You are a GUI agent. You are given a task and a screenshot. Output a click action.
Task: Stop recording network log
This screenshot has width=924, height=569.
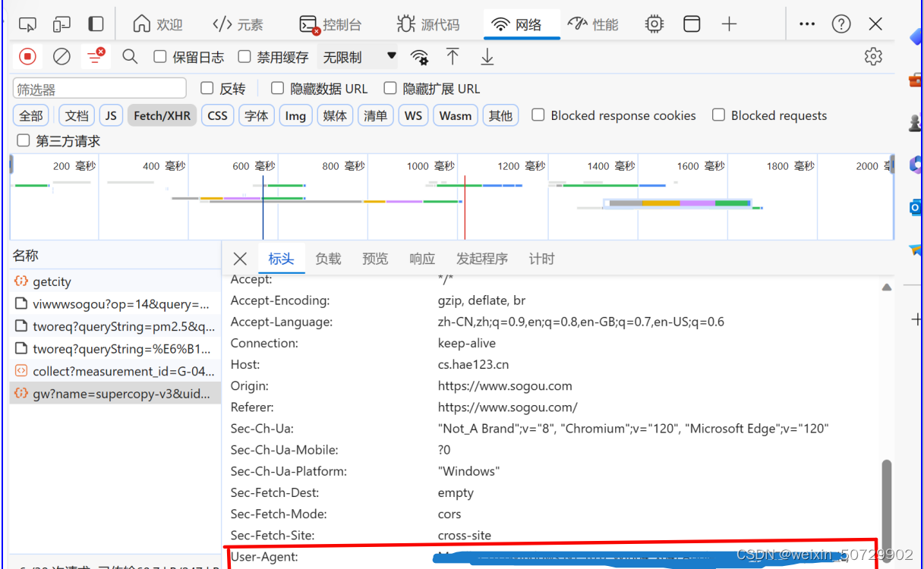click(27, 56)
